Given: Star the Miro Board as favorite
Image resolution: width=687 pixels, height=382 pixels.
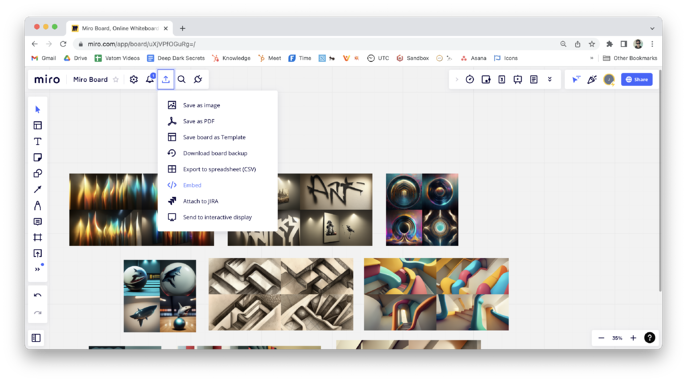Looking at the screenshot, I should pyautogui.click(x=116, y=79).
